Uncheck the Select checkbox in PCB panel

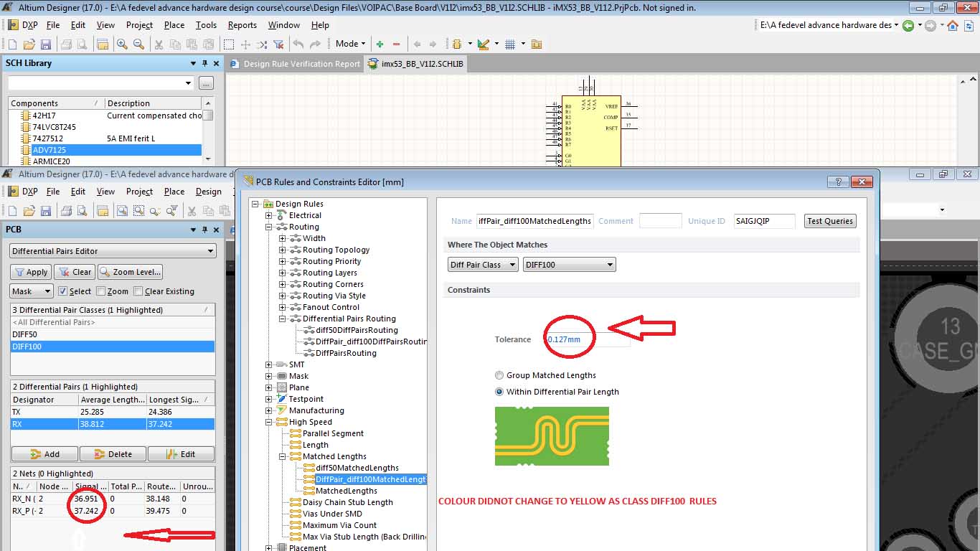(63, 291)
